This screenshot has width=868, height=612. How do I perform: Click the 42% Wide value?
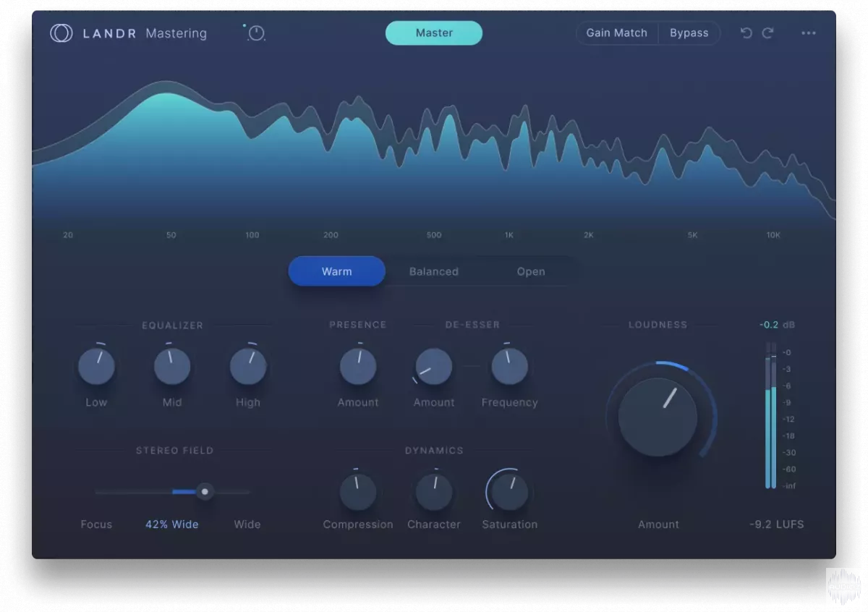172,524
